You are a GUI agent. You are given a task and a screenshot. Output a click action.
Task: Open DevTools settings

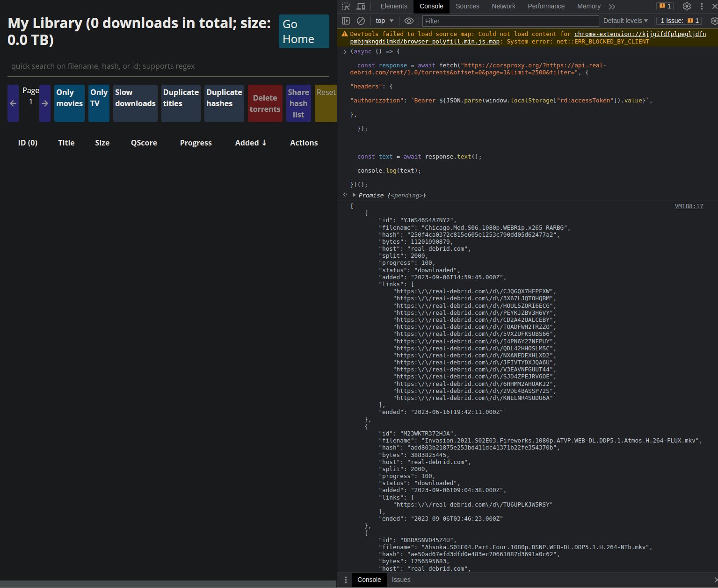pyautogui.click(x=686, y=6)
